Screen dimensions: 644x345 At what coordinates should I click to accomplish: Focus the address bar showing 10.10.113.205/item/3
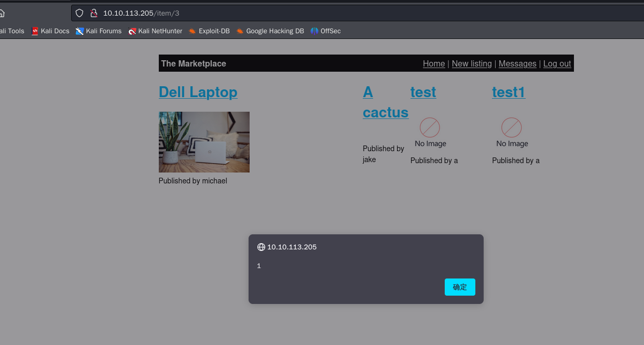[x=358, y=13]
